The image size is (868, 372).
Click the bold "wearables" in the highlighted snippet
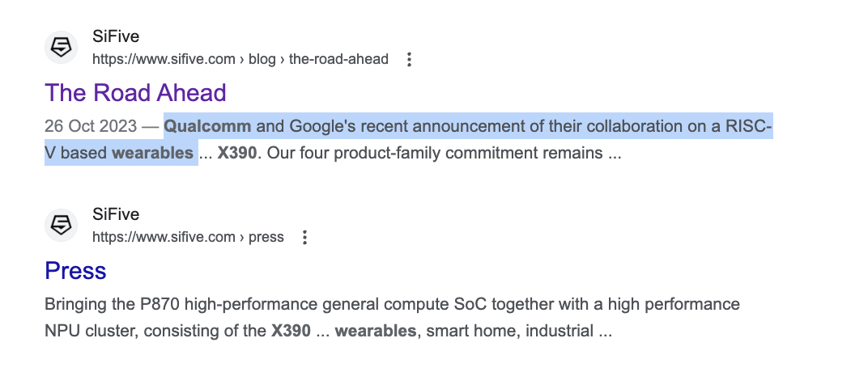(x=152, y=153)
